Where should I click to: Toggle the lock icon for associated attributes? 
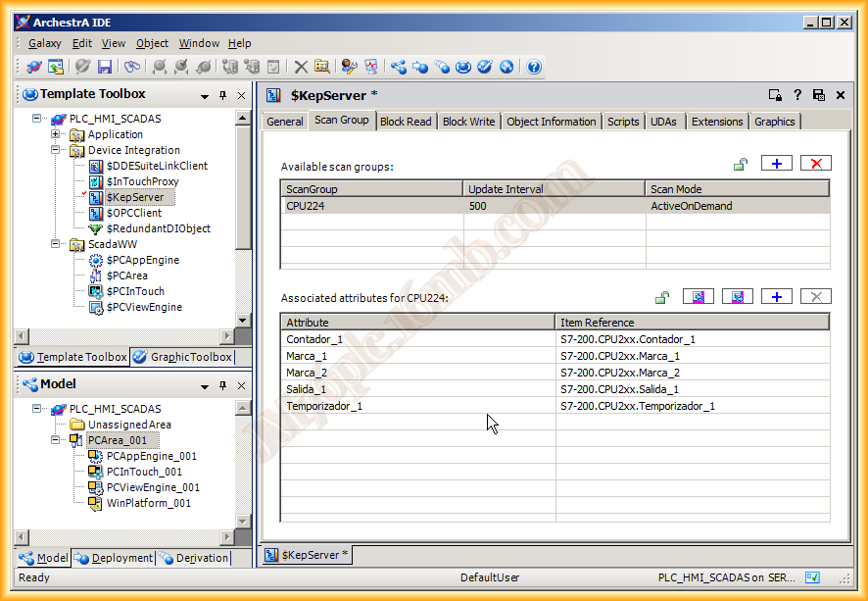point(662,298)
